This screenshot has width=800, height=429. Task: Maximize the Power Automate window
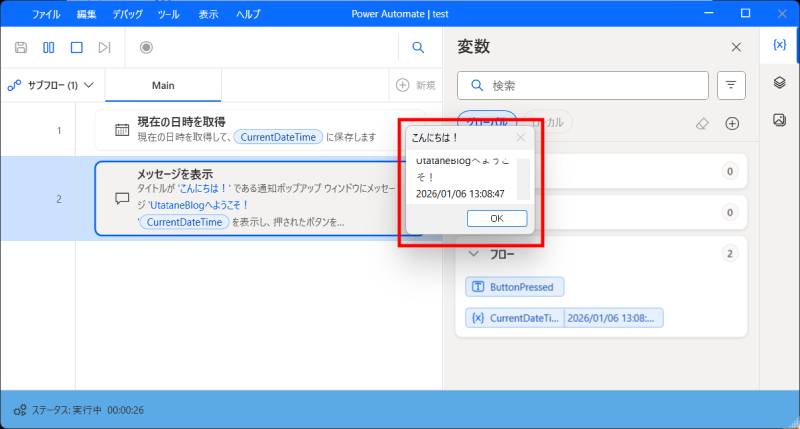click(x=745, y=13)
